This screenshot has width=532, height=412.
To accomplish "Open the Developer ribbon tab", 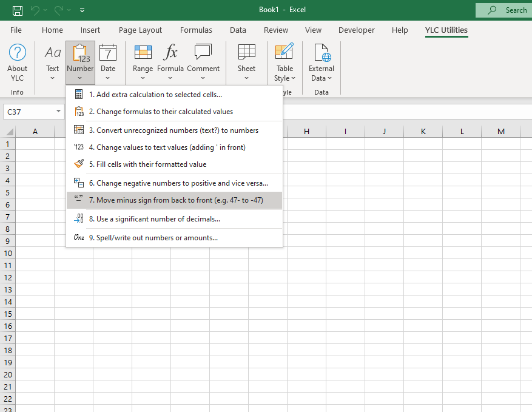I will click(357, 30).
